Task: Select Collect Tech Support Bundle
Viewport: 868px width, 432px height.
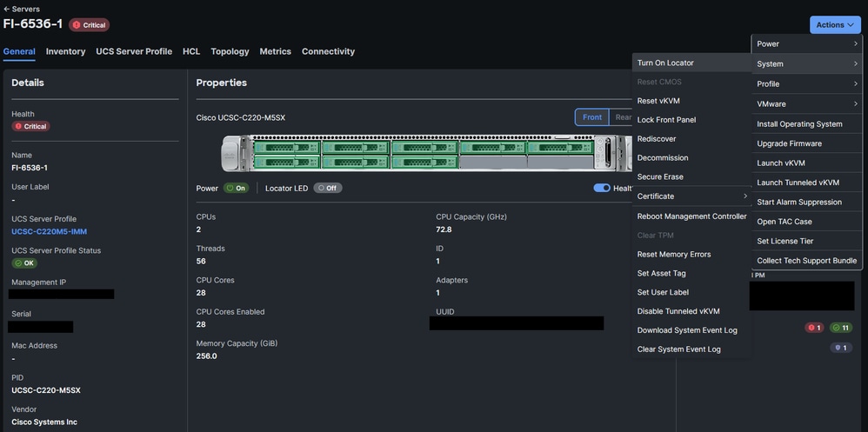Action: (806, 261)
